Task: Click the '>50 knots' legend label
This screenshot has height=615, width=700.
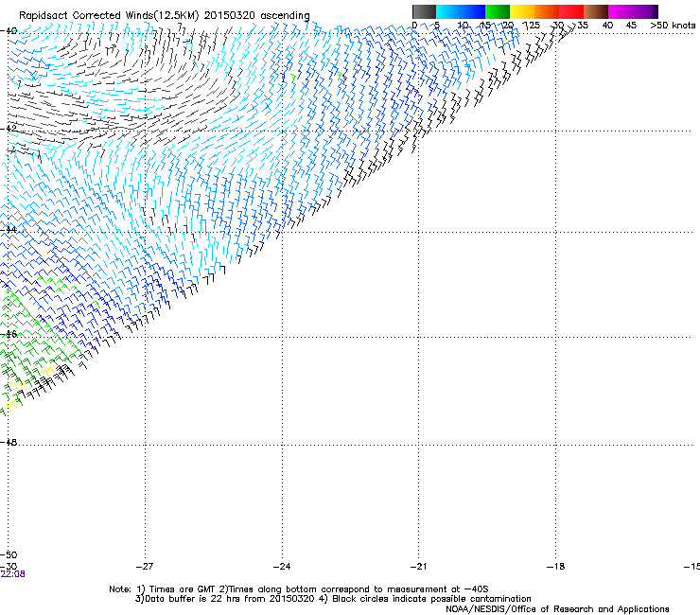Action: click(673, 25)
